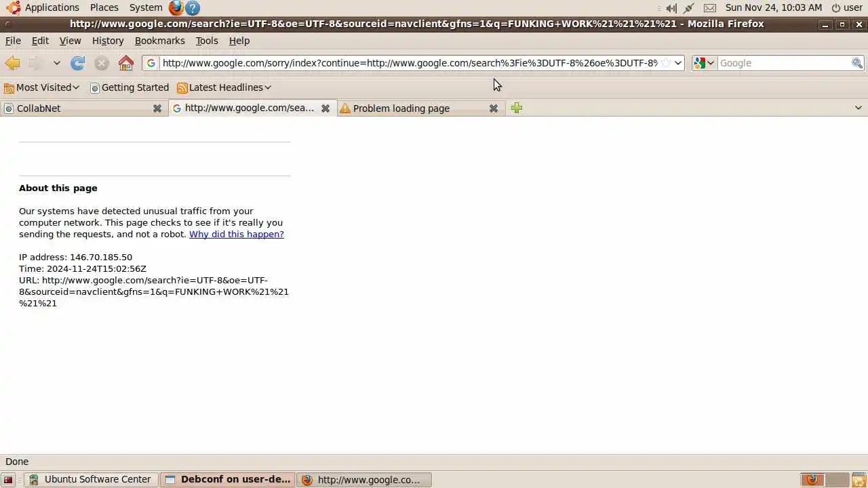Open the System menu
Viewport: 868px width, 488px height.
tap(146, 7)
